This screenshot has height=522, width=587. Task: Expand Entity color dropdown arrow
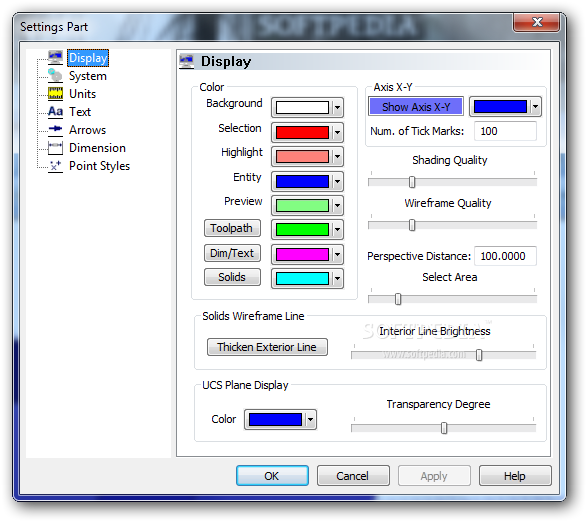pos(337,182)
